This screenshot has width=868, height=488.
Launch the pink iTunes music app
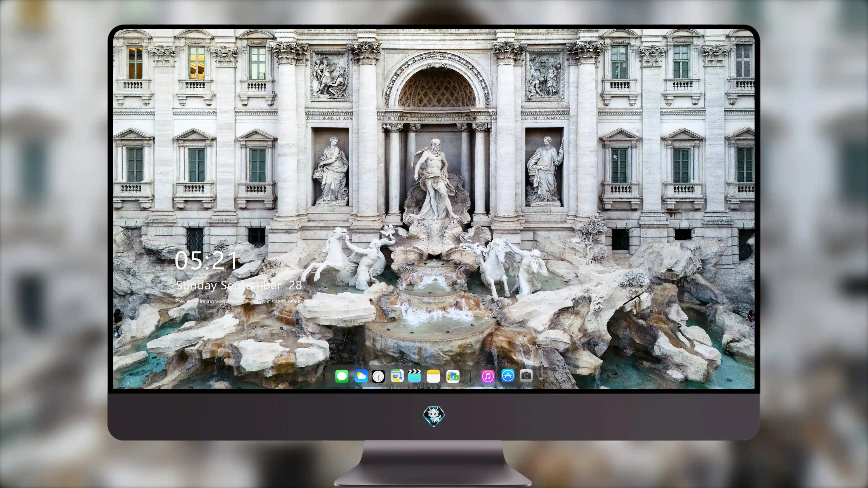click(488, 376)
